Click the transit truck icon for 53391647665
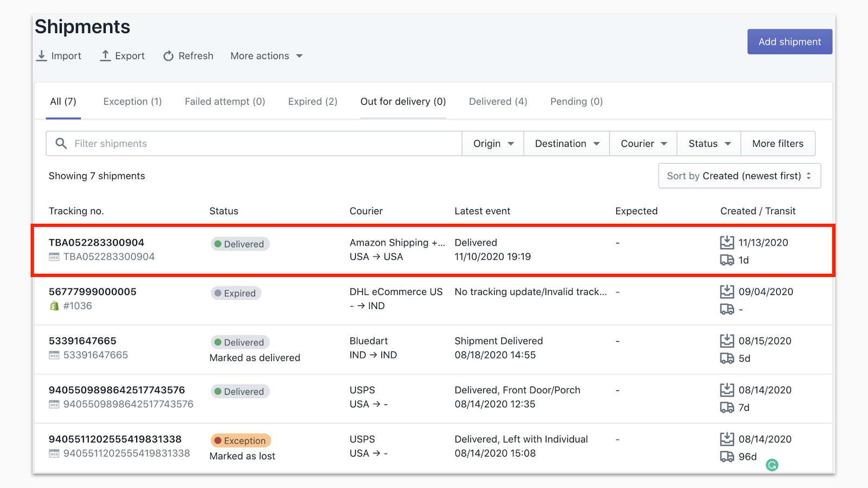The width and height of the screenshot is (868, 488). click(x=727, y=358)
